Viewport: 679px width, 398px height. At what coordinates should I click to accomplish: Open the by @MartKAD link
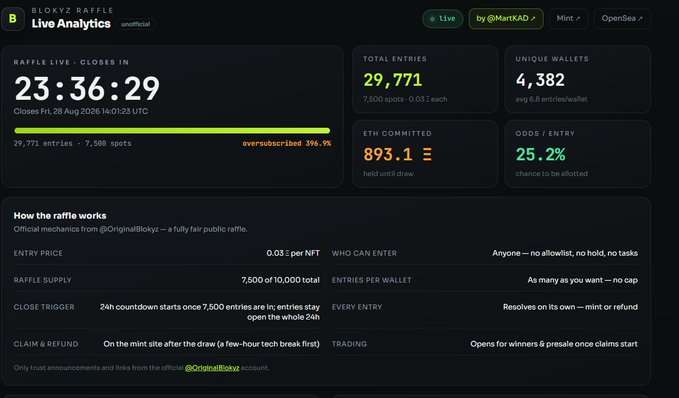506,19
